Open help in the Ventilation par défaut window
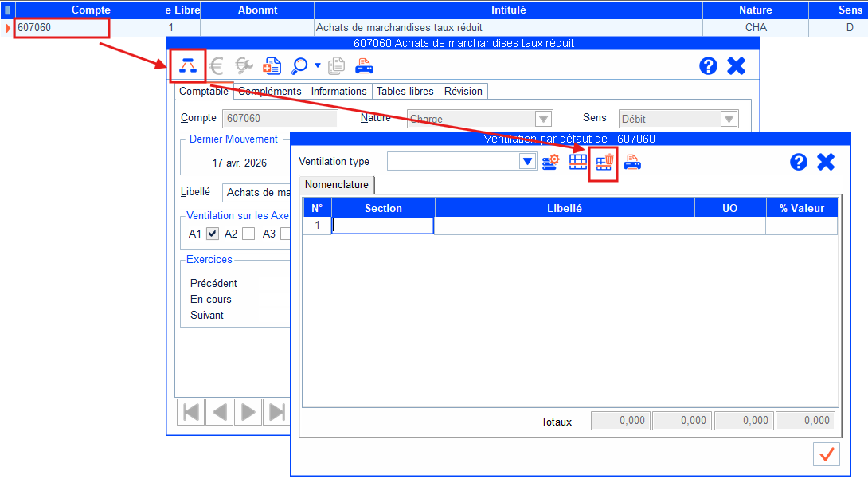Image resolution: width=868 pixels, height=483 pixels. [x=799, y=162]
